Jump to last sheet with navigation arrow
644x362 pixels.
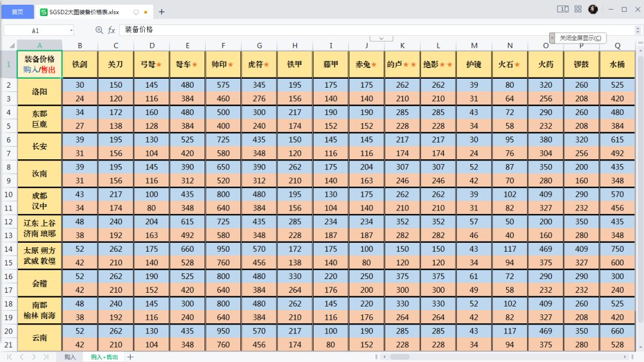(x=46, y=357)
